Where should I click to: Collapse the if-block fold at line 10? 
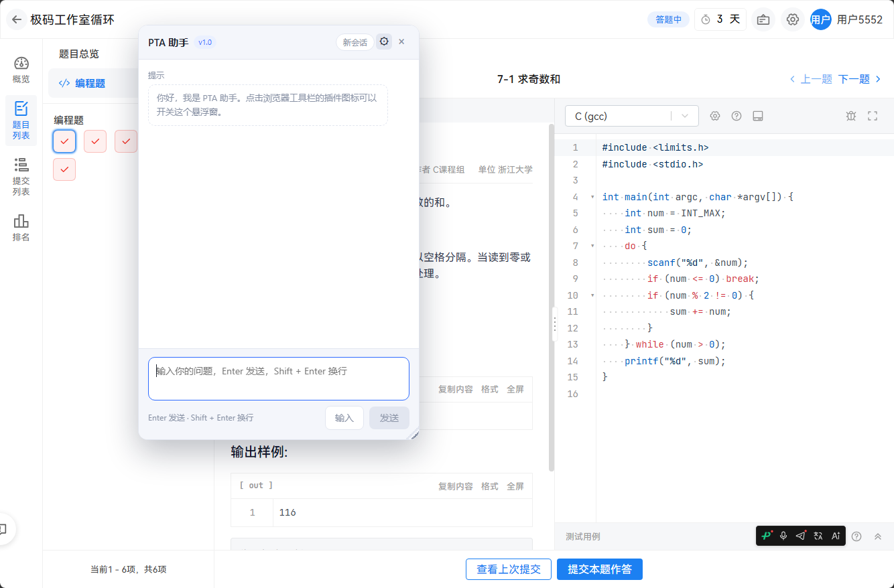[592, 295]
